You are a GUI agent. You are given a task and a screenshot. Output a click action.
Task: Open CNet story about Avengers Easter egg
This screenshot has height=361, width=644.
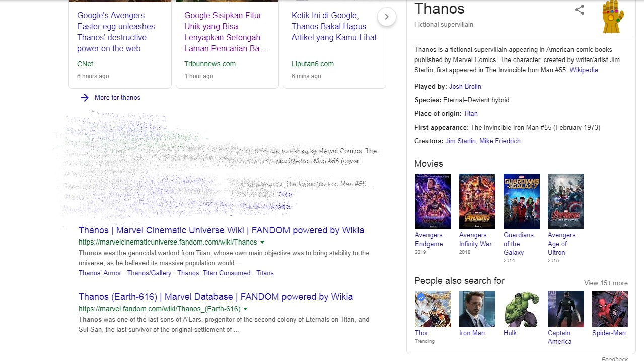pos(116,32)
